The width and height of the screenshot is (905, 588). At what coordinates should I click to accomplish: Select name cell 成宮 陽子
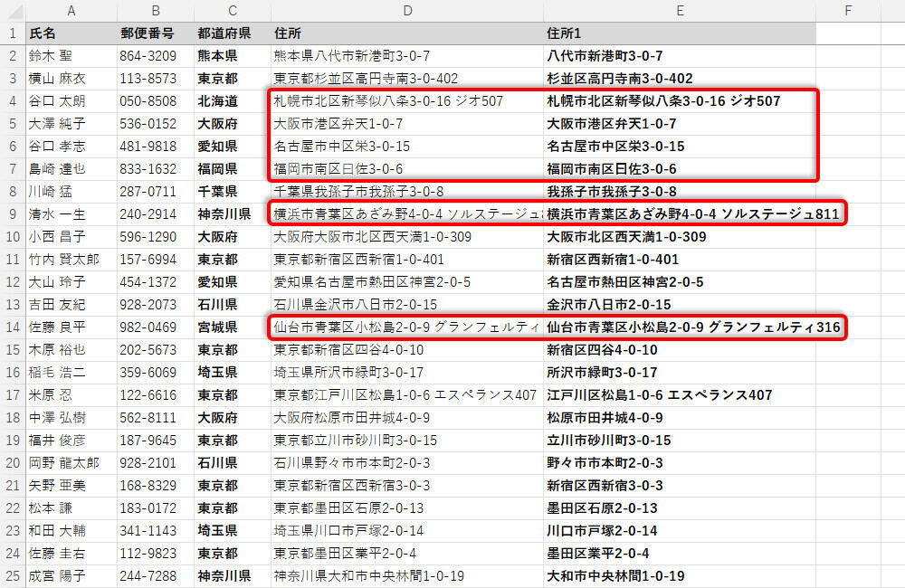(71, 576)
